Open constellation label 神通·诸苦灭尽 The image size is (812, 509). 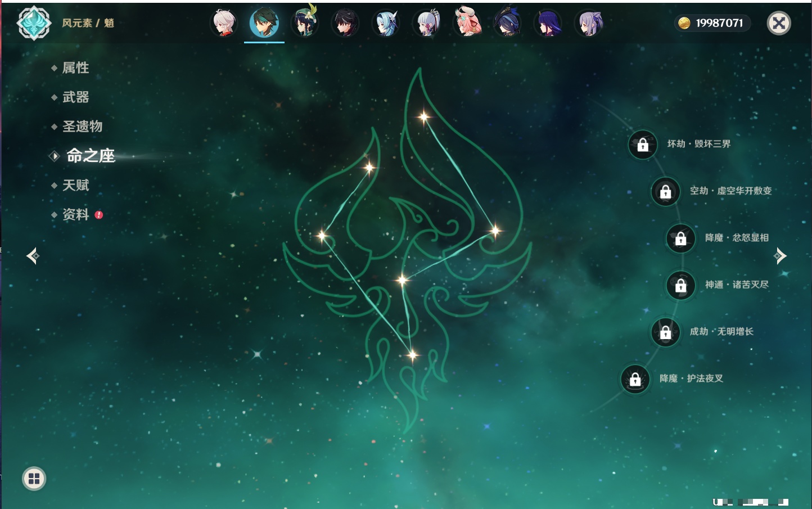coord(737,285)
